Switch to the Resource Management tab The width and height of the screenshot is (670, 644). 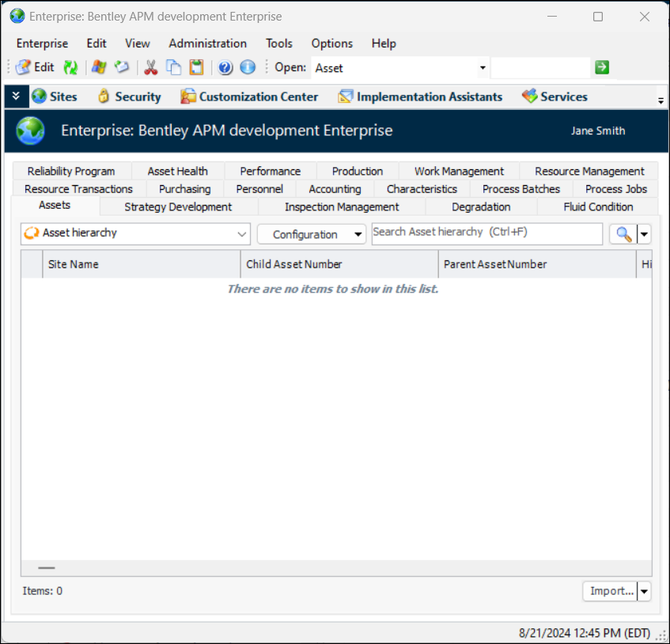pyautogui.click(x=589, y=172)
